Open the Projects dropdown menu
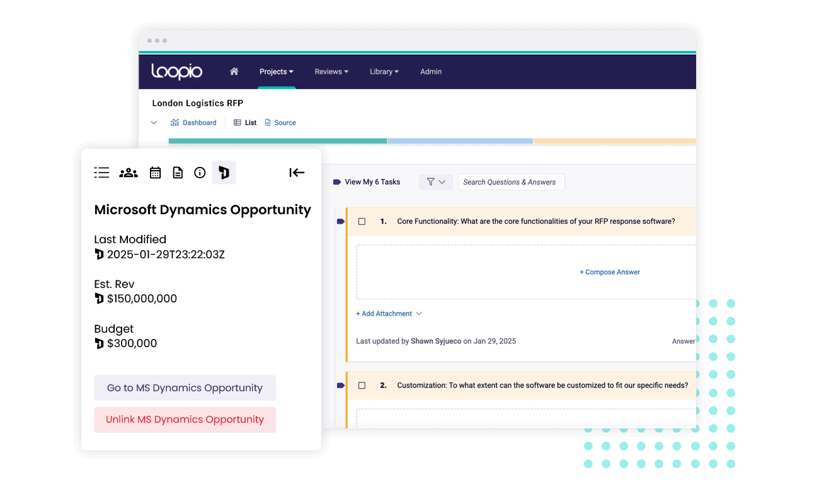Screen dimensions: 819x504 tap(276, 72)
